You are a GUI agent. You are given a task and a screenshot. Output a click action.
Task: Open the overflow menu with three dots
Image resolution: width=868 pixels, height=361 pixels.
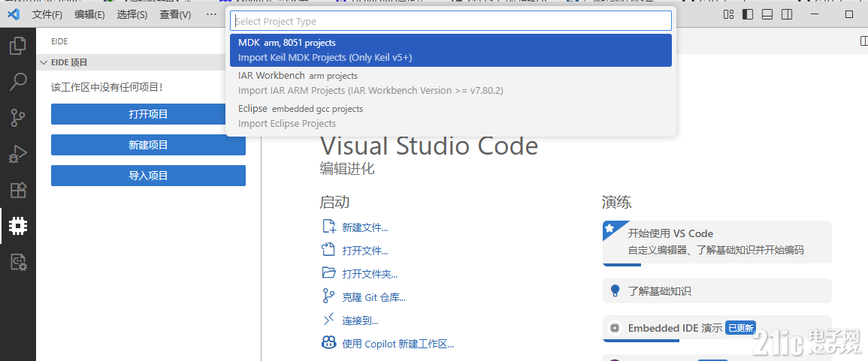211,14
